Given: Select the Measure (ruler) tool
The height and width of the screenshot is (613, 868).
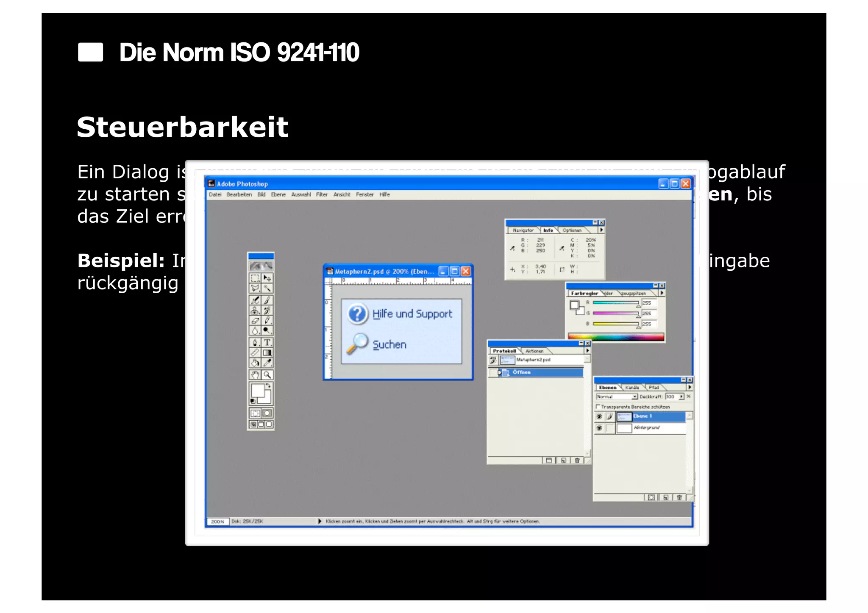Looking at the screenshot, I should pyautogui.click(x=255, y=352).
